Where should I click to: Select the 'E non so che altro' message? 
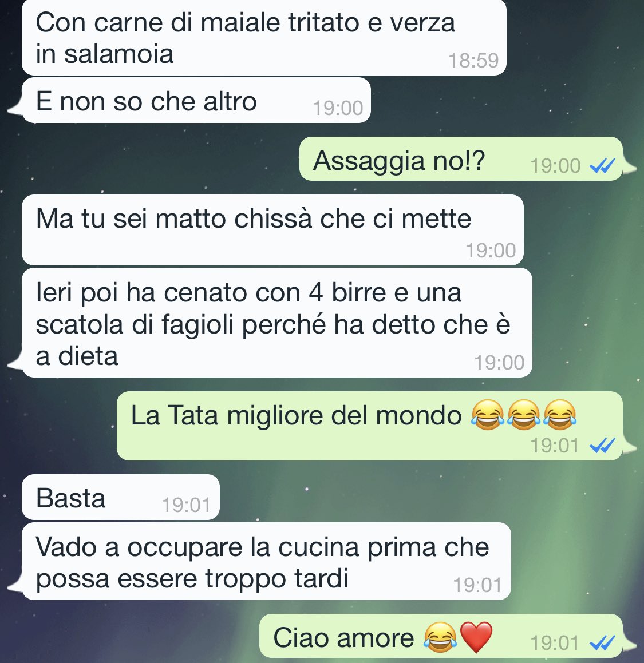click(x=196, y=100)
